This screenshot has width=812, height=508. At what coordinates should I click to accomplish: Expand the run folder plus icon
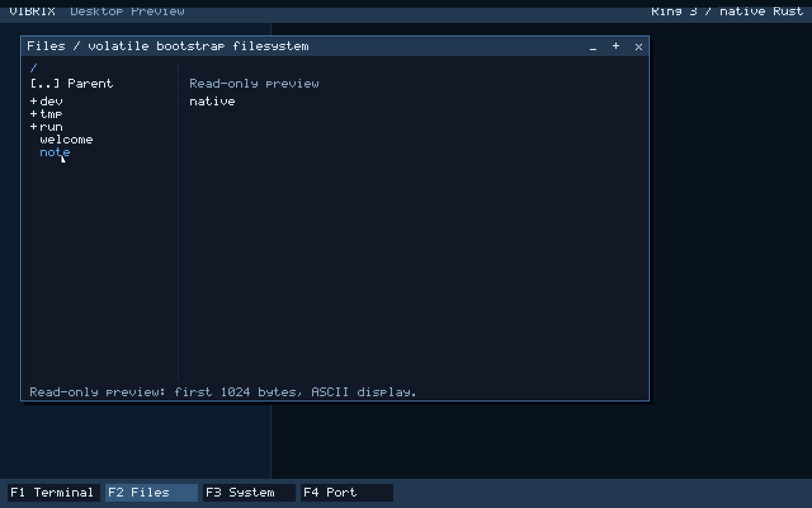point(34,126)
